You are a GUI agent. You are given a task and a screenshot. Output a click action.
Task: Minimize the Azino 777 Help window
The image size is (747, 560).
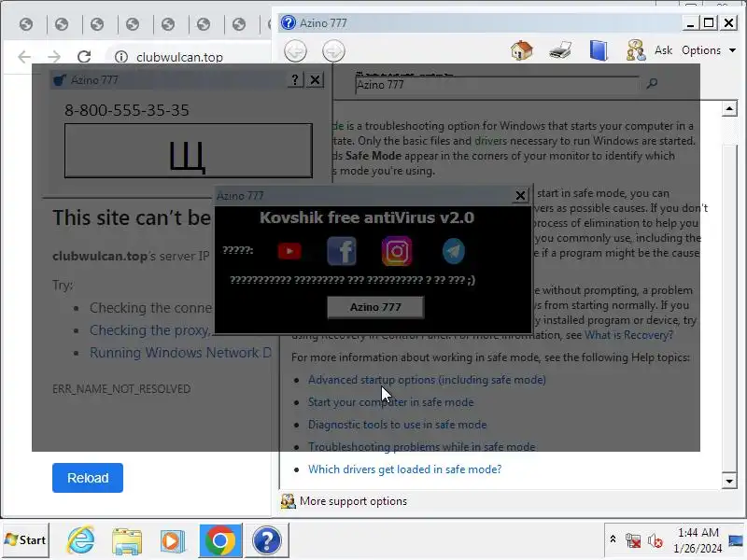(x=690, y=22)
